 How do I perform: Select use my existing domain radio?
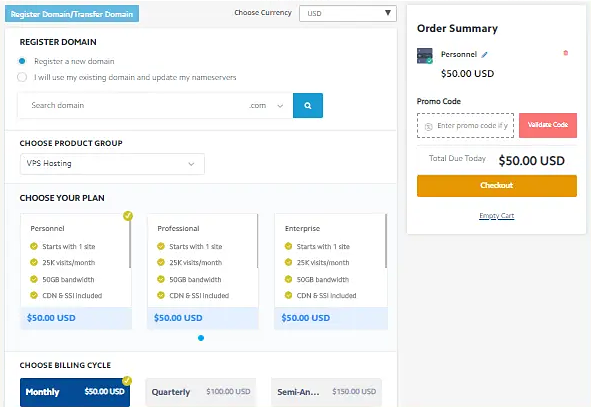coord(22,77)
